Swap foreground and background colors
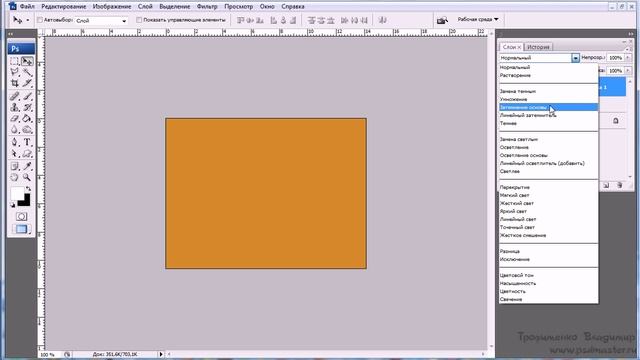 (28, 189)
